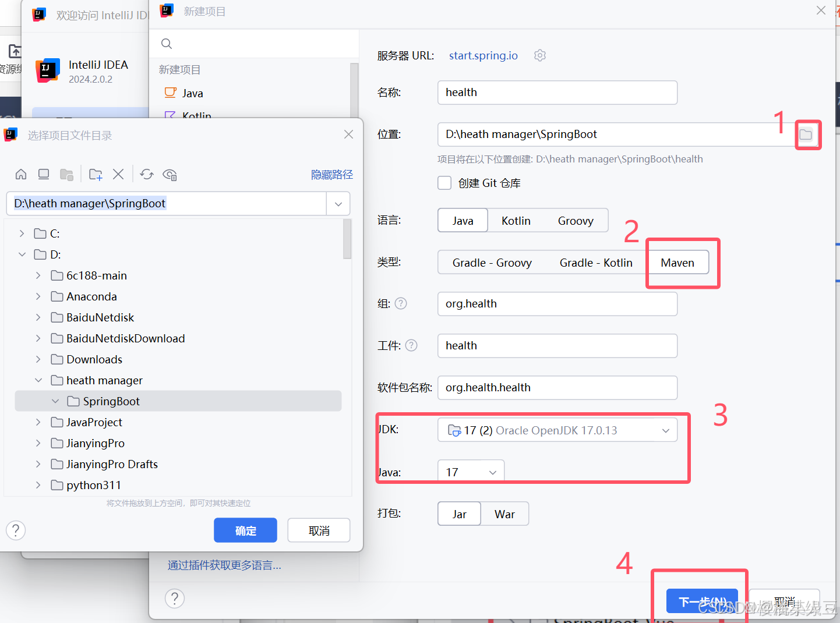Click the 下一步 next button
The height and width of the screenshot is (623, 840).
pyautogui.click(x=703, y=601)
